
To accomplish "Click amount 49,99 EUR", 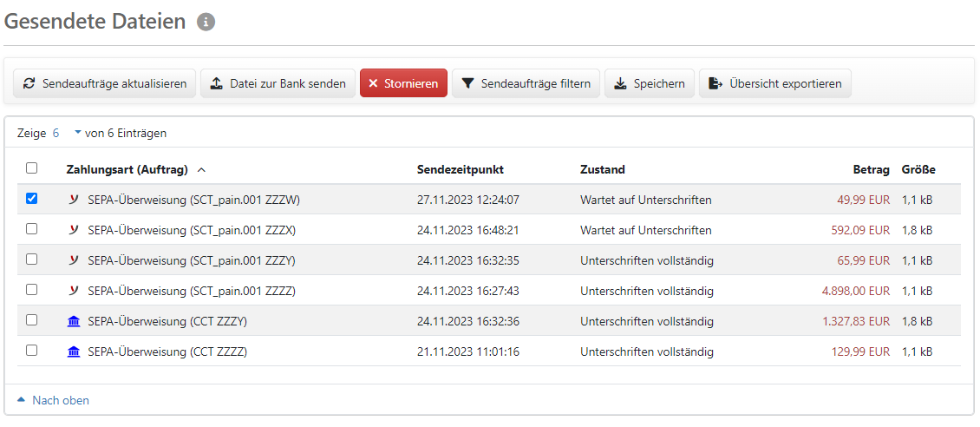I will [863, 200].
